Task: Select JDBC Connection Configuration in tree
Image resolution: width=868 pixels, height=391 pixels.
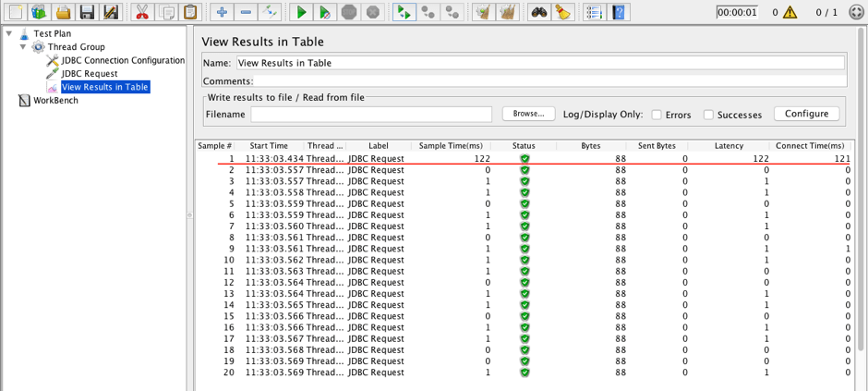Action: (x=122, y=61)
